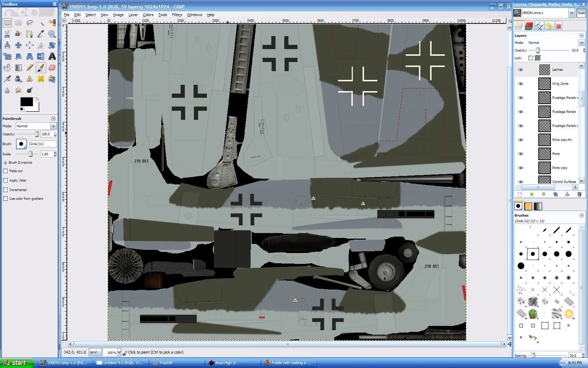Open the Paintbrush Mode dropdown

(36, 126)
